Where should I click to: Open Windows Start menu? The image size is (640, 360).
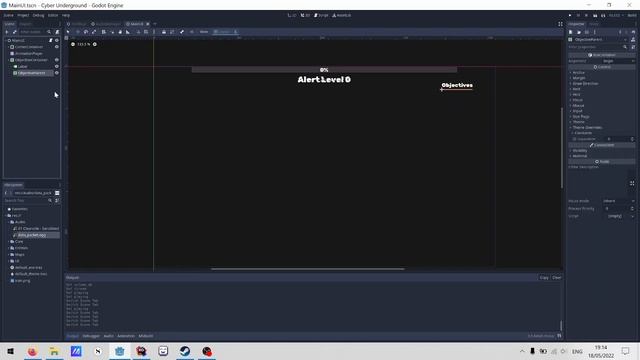pos(11,351)
